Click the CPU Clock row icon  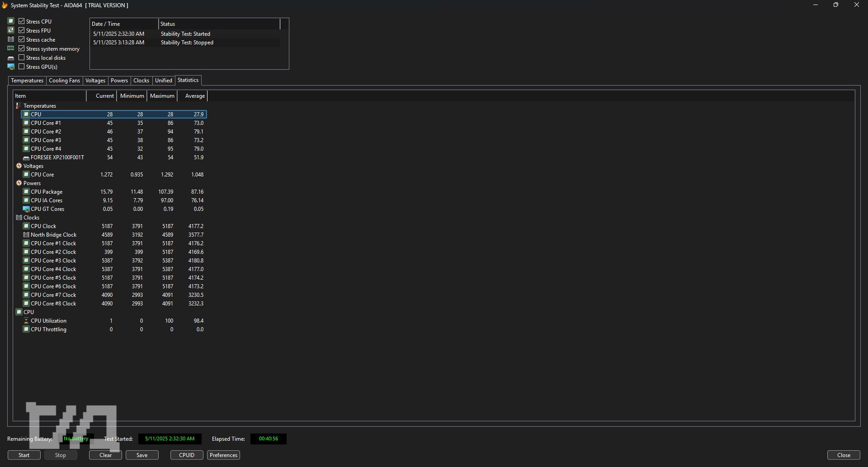[26, 226]
